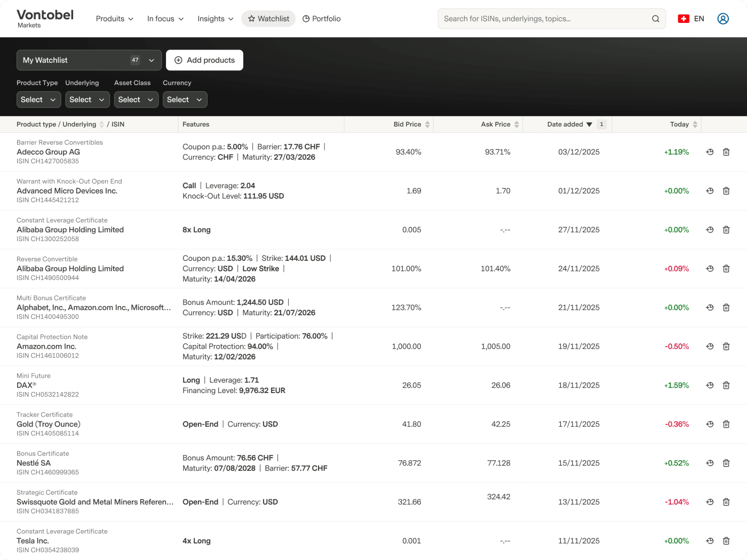
Task: Click portfolio icon for Amazon.com Inc. row
Action: point(710,347)
